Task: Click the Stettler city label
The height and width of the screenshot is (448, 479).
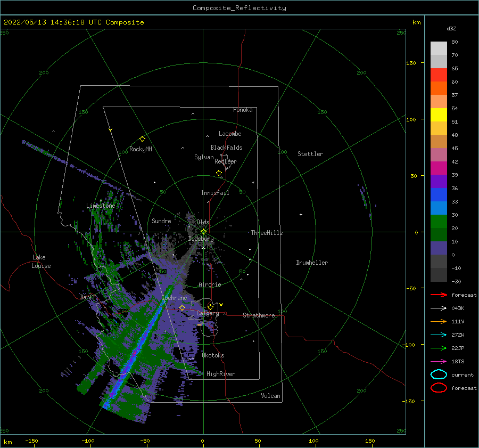Action: [310, 154]
